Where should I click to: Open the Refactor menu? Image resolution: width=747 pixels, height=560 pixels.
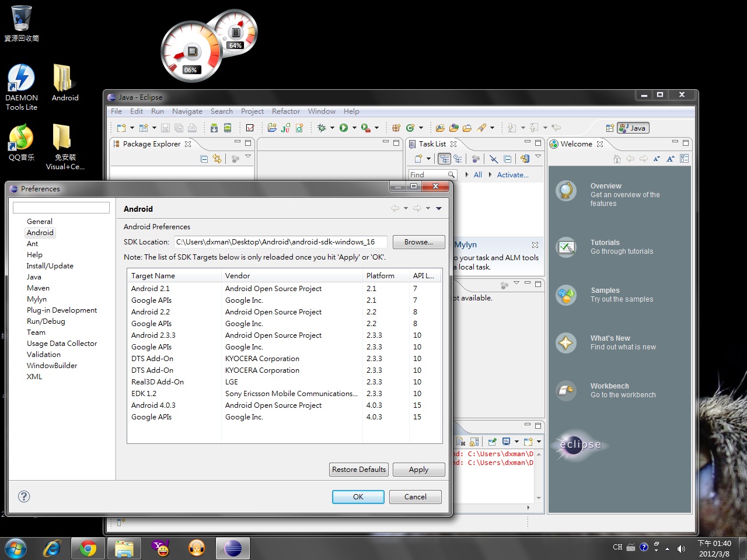[x=285, y=111]
